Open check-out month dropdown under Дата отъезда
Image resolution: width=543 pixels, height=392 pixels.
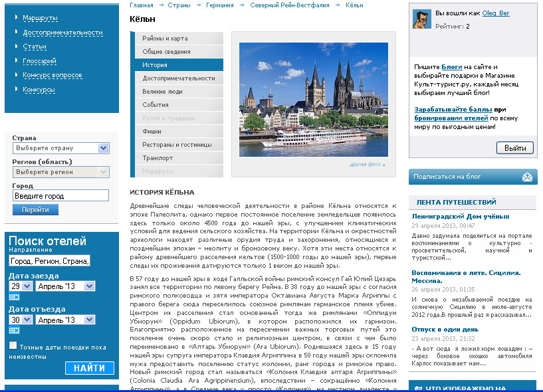pos(65,320)
